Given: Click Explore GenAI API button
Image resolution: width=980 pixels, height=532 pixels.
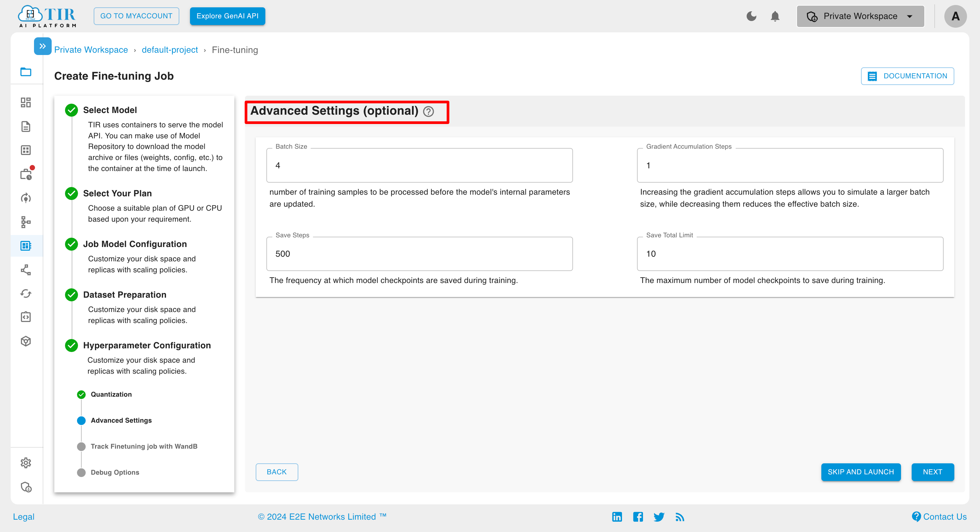Looking at the screenshot, I should coord(227,16).
